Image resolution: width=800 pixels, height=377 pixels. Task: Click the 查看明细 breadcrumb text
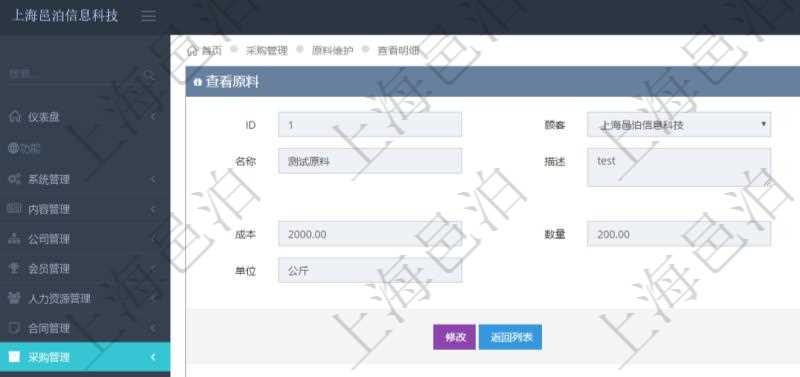[x=398, y=51]
